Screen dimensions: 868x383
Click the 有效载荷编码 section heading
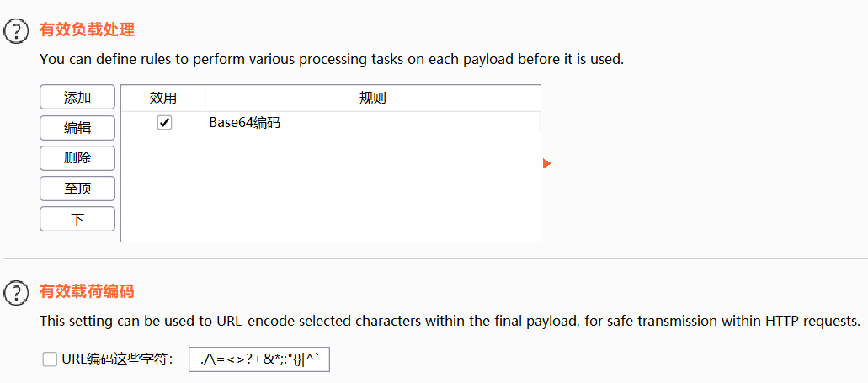(87, 292)
